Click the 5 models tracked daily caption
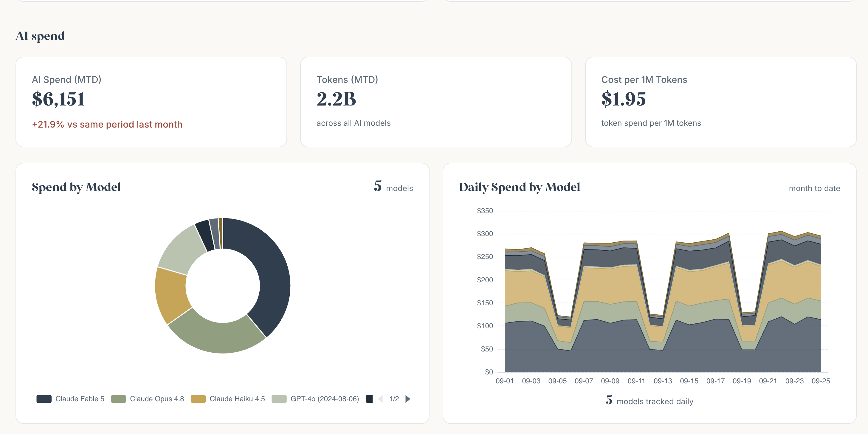 [649, 401]
